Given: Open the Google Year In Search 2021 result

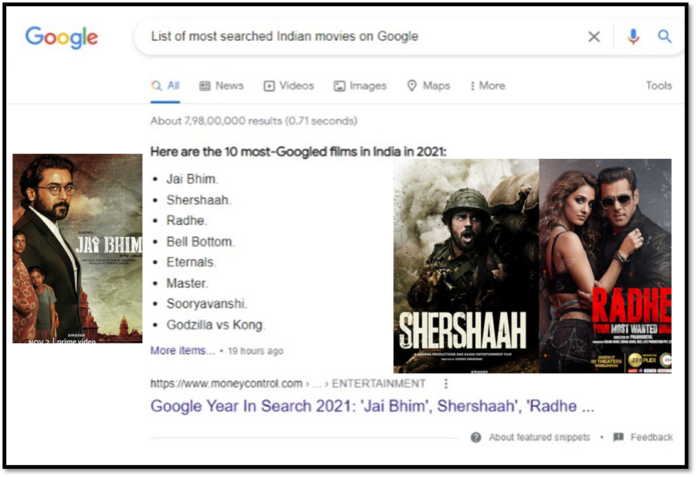Looking at the screenshot, I should click(x=372, y=406).
